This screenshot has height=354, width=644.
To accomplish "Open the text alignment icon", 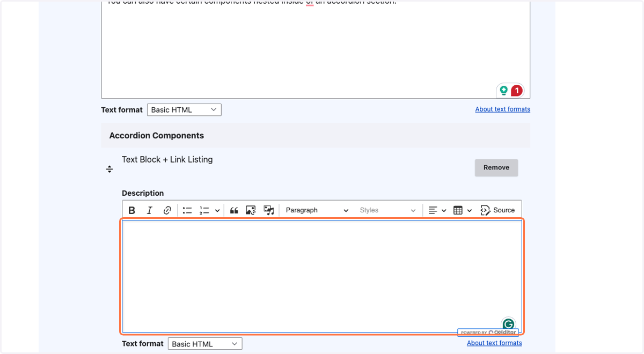I will [x=433, y=210].
